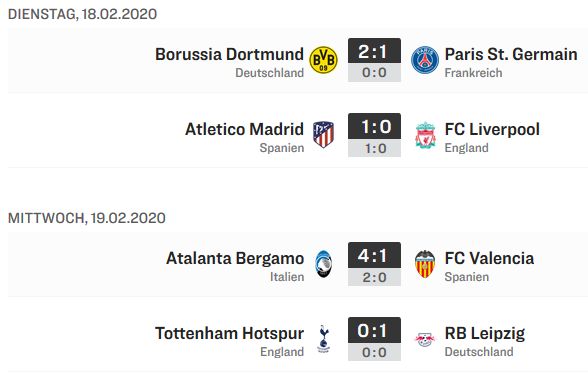The width and height of the screenshot is (588, 384).
Task: Open the Borussia Dortmund team link
Action: tap(229, 54)
